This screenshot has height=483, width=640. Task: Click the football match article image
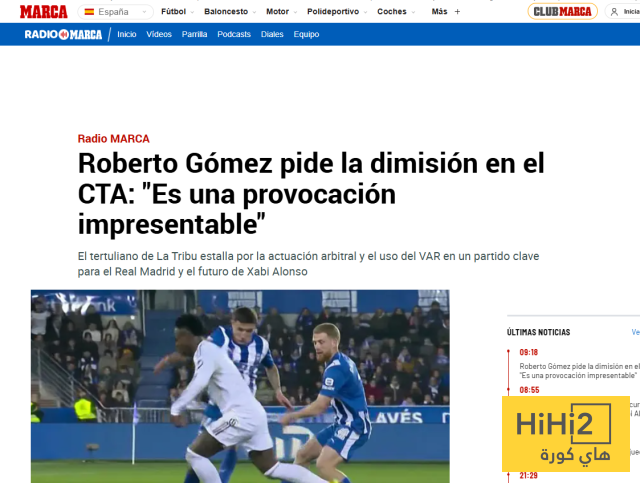click(x=240, y=385)
